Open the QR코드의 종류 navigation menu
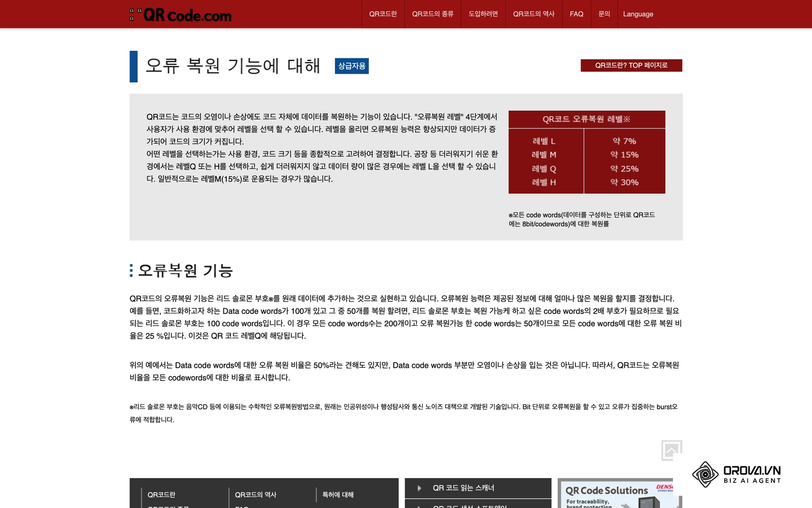The width and height of the screenshot is (812, 508). click(x=433, y=14)
